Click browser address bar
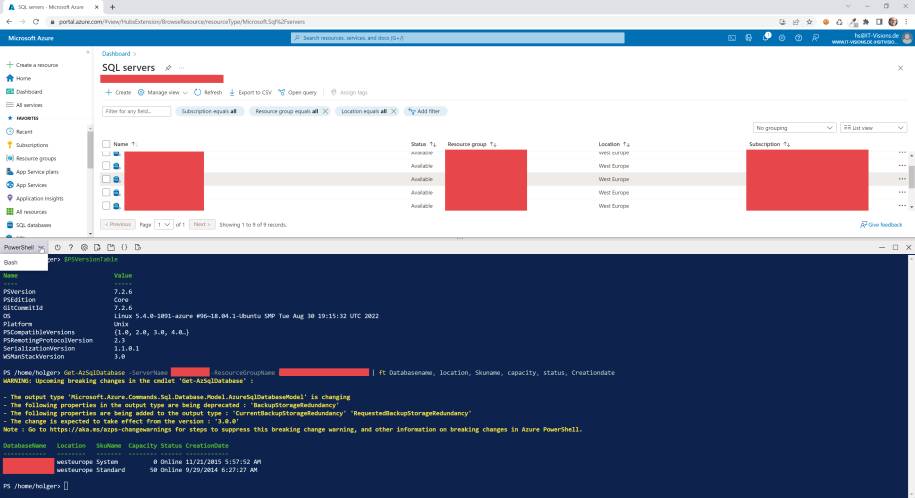 tap(408, 22)
